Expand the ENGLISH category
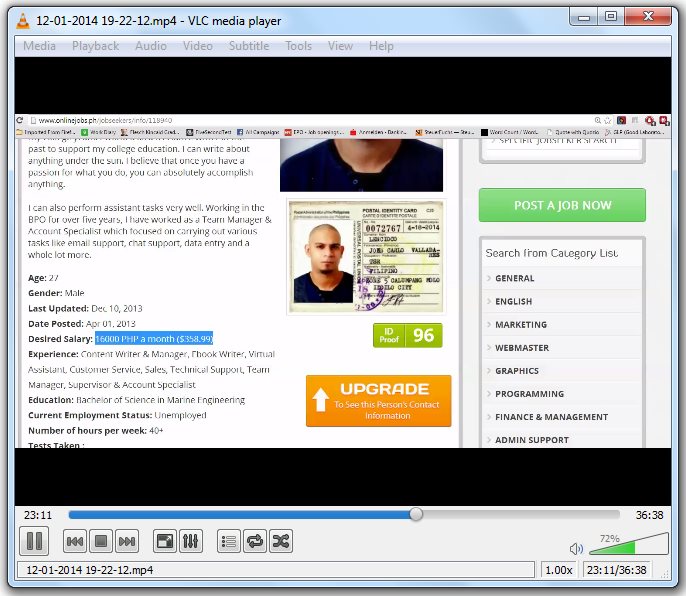Viewport: 686px width, 596px height. 514,302
